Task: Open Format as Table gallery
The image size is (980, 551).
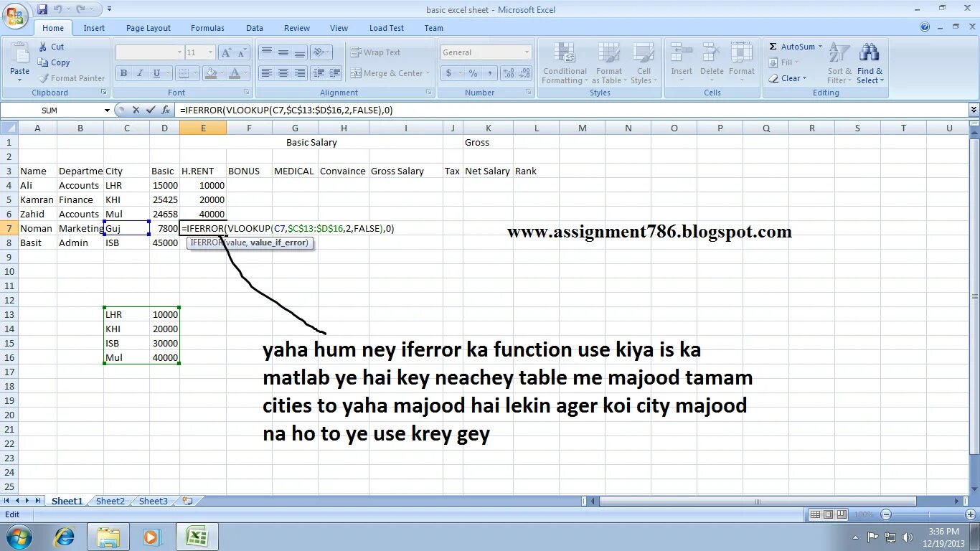Action: click(608, 63)
